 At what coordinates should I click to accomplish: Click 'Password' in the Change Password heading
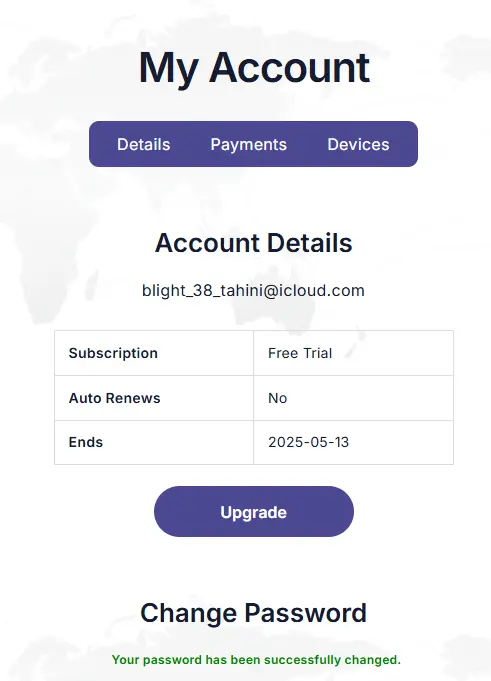pyautogui.click(x=306, y=613)
